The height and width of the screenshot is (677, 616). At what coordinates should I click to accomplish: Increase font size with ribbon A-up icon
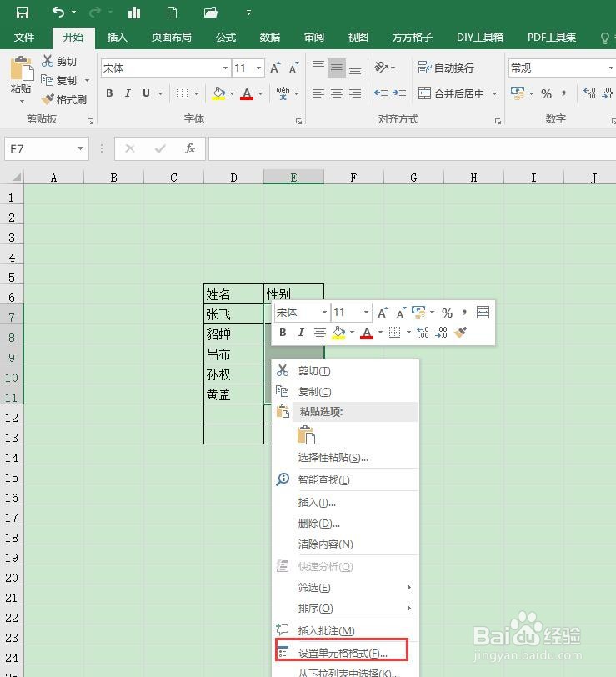275,68
